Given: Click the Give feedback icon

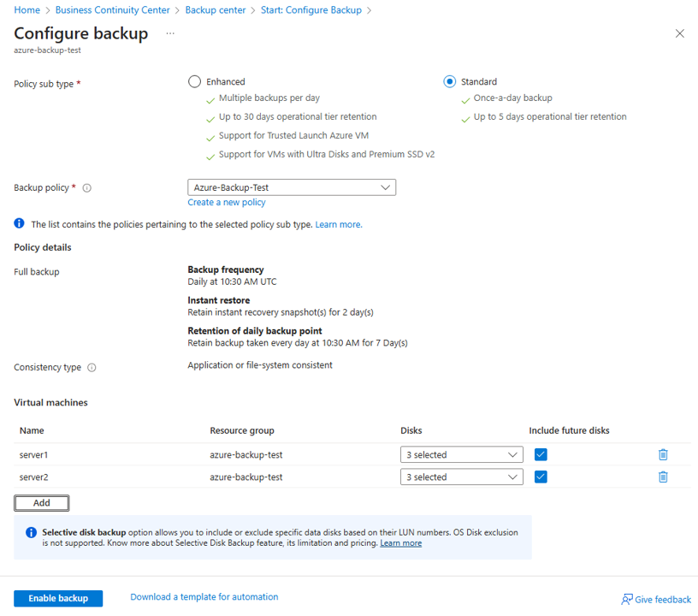Looking at the screenshot, I should click(x=628, y=599).
